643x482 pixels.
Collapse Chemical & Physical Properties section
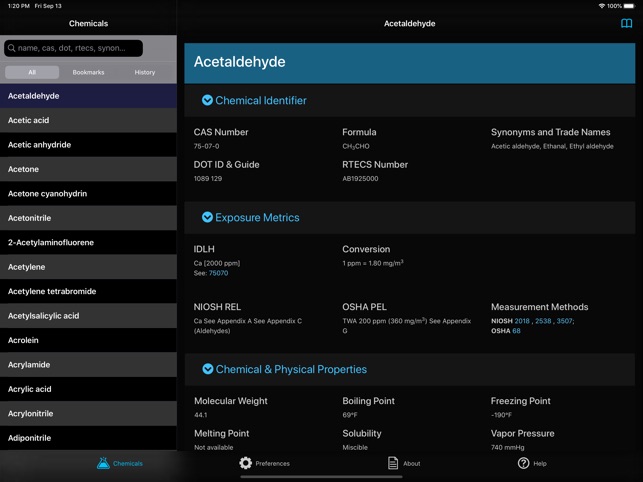pyautogui.click(x=208, y=369)
